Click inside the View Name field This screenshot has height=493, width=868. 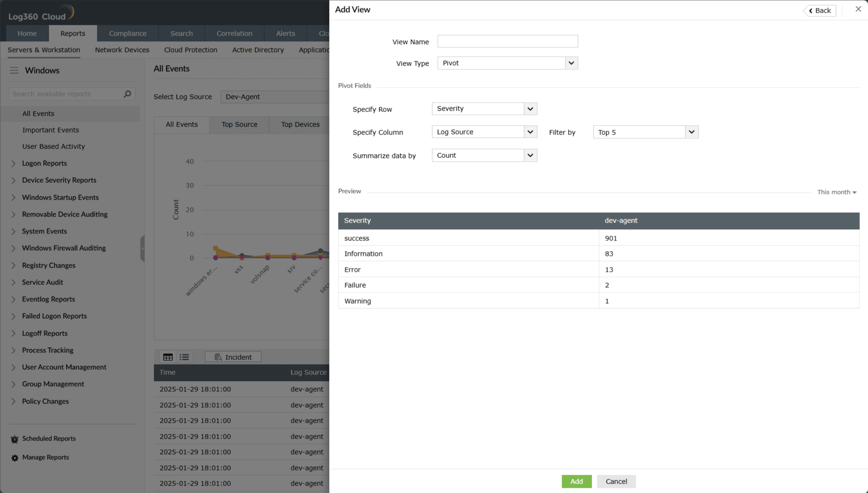pos(507,41)
